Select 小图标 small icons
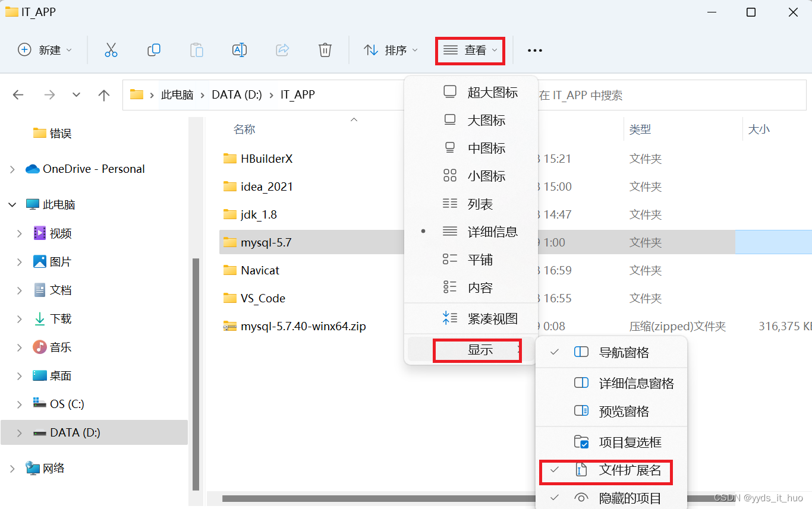The height and width of the screenshot is (509, 812). [x=471, y=176]
